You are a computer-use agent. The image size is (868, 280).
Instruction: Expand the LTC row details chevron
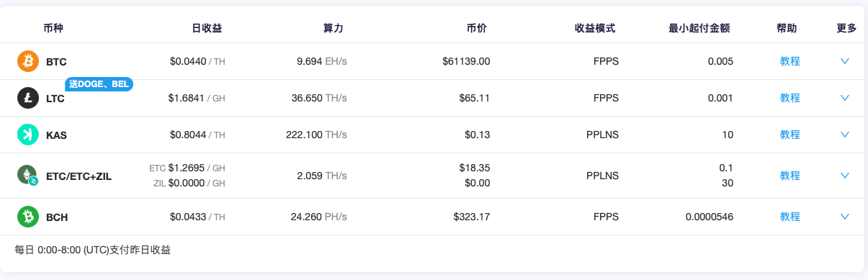tap(845, 98)
